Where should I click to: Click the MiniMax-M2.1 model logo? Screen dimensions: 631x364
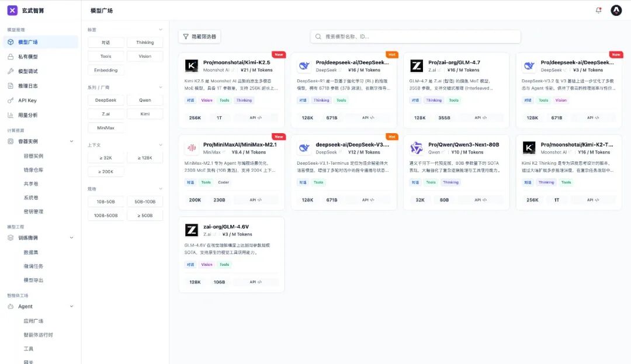tap(192, 148)
